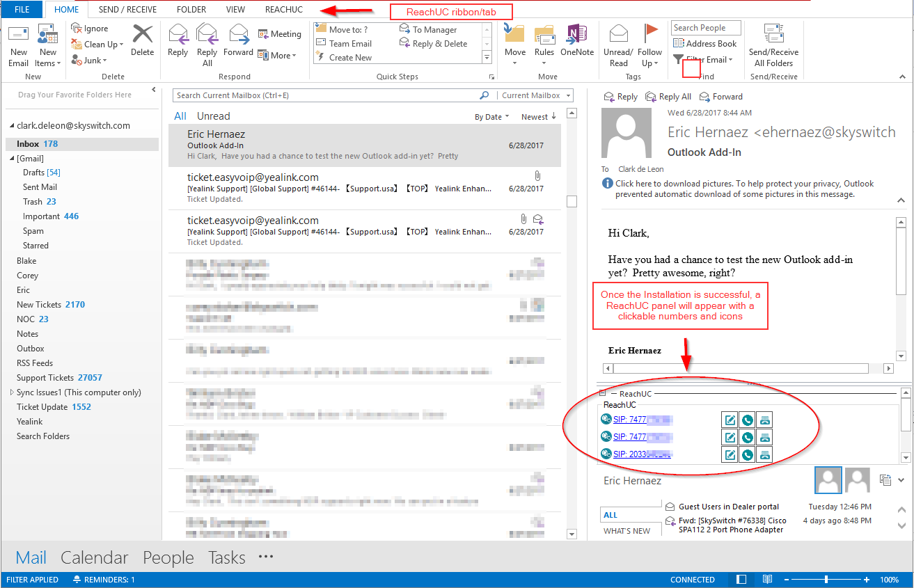
Task: Go to Calendar in navigation bar
Action: click(95, 557)
